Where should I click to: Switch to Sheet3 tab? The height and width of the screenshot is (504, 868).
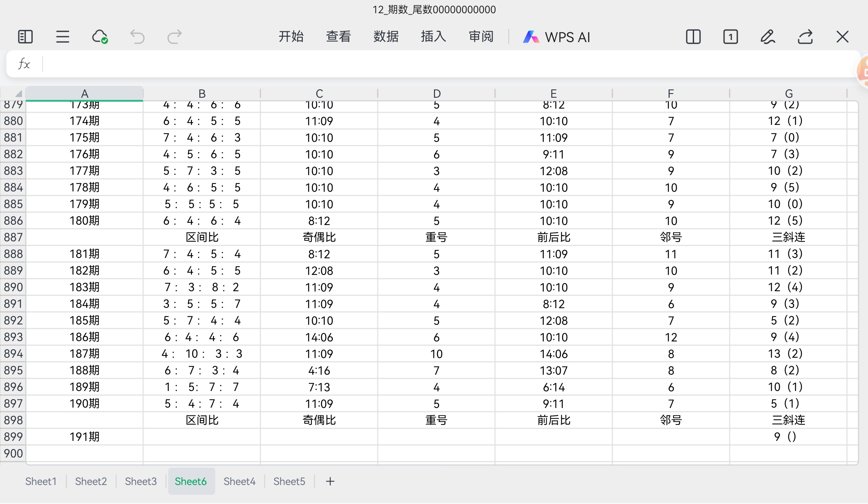click(141, 482)
